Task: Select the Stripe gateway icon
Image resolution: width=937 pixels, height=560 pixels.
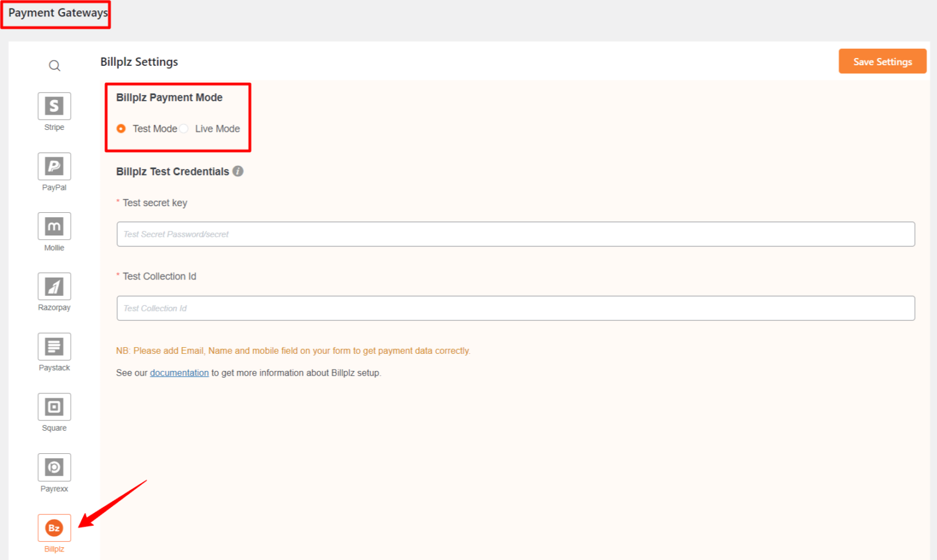Action: (x=54, y=105)
